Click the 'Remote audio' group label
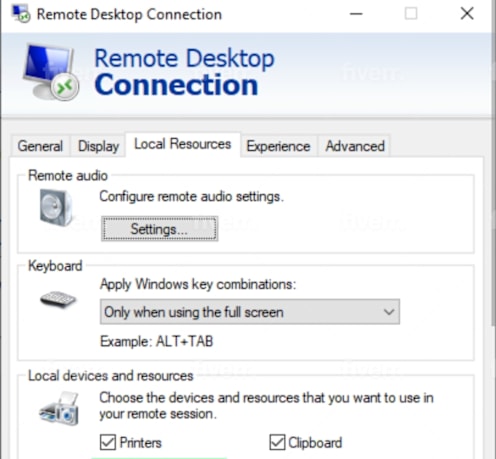496x459 pixels. point(68,175)
